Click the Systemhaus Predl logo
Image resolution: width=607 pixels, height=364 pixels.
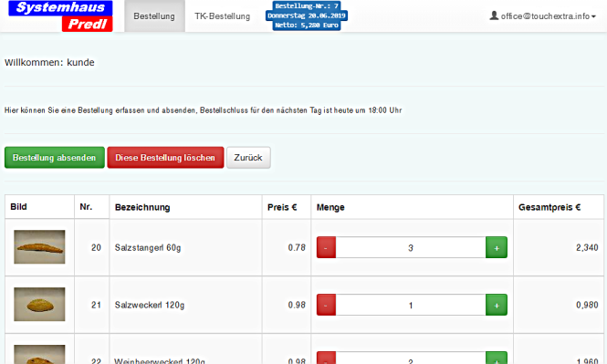coord(60,16)
